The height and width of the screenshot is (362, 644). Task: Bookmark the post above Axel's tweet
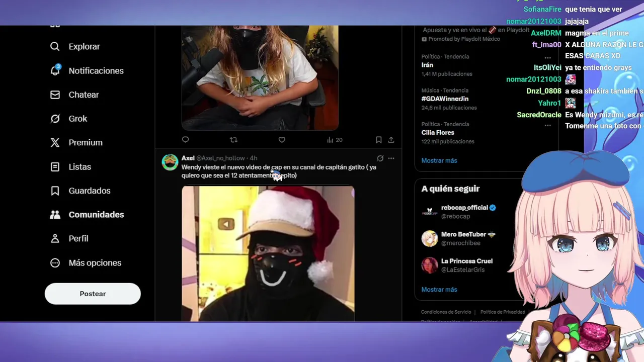tap(378, 140)
